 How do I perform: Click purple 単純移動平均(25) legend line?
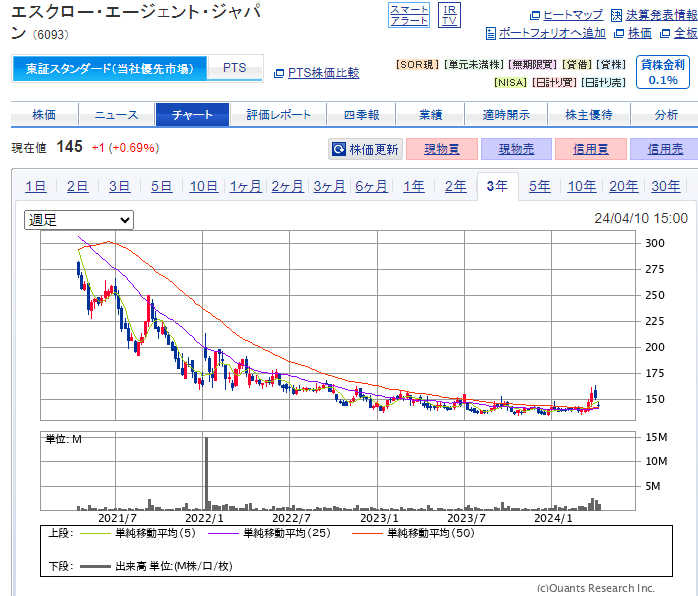click(223, 533)
